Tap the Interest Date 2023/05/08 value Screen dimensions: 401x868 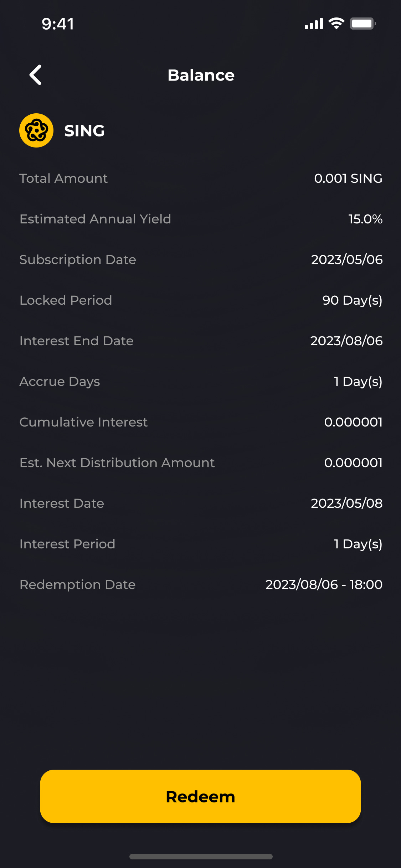pyautogui.click(x=346, y=503)
